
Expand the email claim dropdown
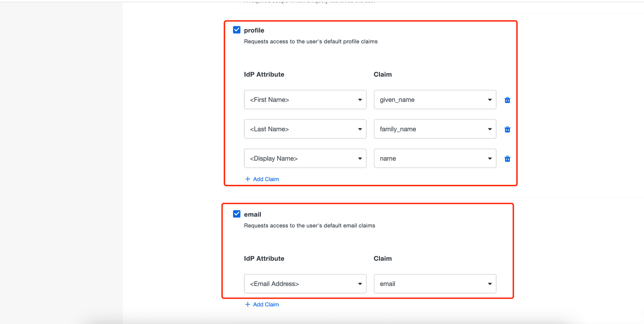tap(435, 284)
